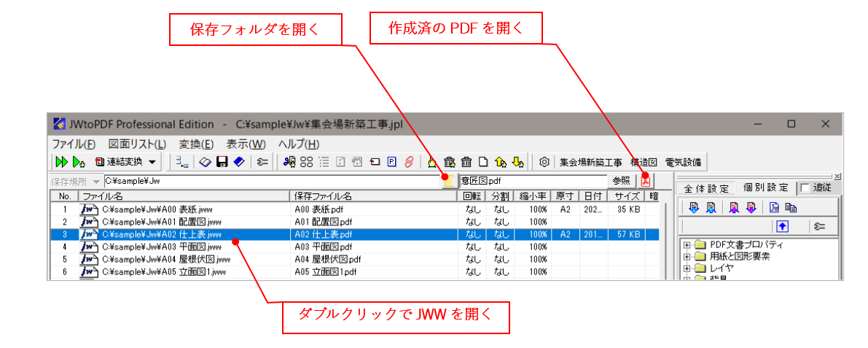The image size is (868, 348).
Task: Expand the PDF文書プロパティ tree node
Action: 687,245
